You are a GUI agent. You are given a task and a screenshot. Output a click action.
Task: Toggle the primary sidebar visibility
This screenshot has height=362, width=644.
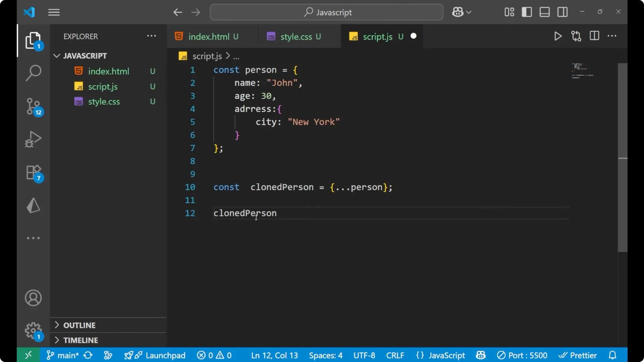click(x=527, y=12)
